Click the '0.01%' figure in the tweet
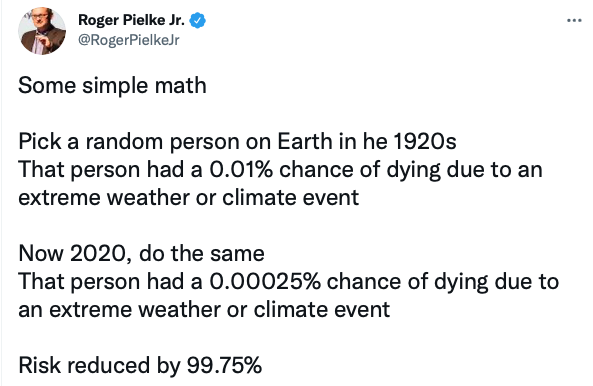 241,169
